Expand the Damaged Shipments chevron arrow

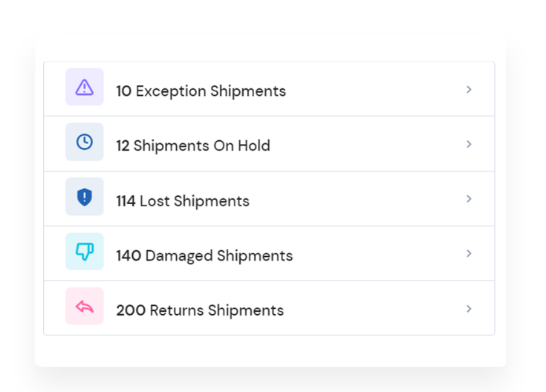click(469, 253)
